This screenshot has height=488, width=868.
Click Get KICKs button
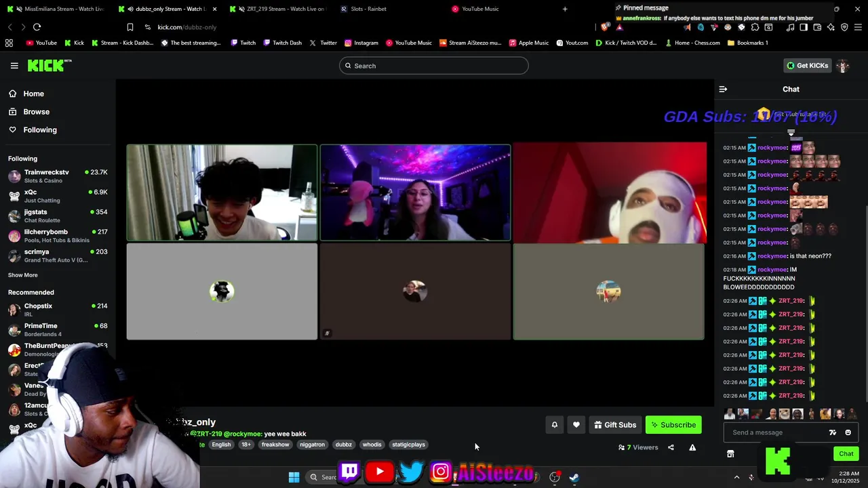click(x=807, y=66)
